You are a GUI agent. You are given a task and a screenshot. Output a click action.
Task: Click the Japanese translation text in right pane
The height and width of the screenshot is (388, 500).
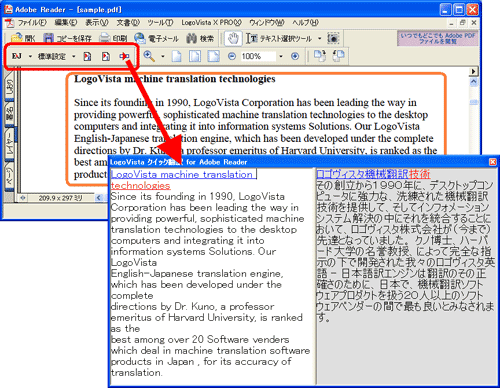click(405, 251)
